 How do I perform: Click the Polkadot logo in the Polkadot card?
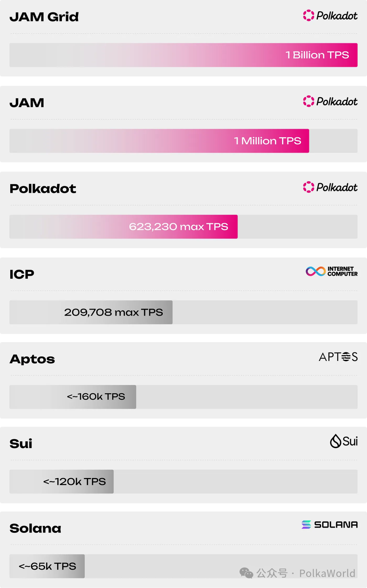[330, 187]
